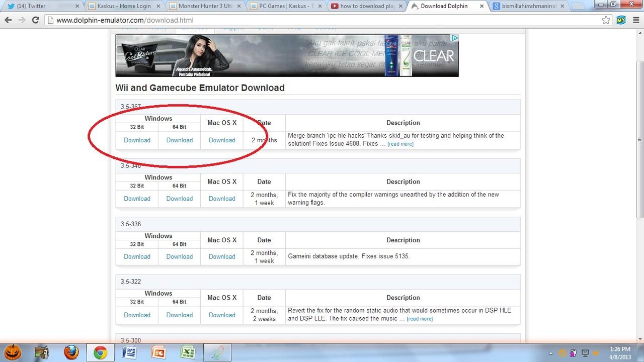
Task: Download 3.5-367 Windows 64 Bit build
Action: pos(180,140)
